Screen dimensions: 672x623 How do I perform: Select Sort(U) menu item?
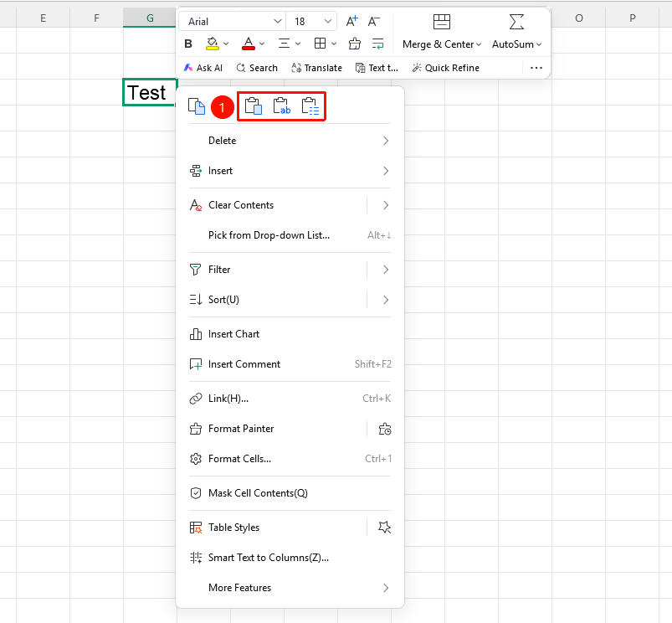pyautogui.click(x=223, y=299)
